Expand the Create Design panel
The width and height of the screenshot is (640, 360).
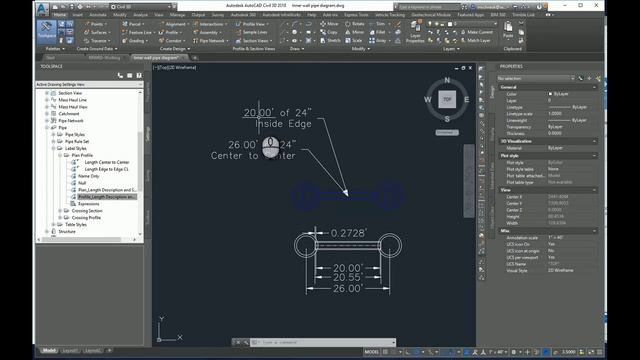tap(175, 49)
